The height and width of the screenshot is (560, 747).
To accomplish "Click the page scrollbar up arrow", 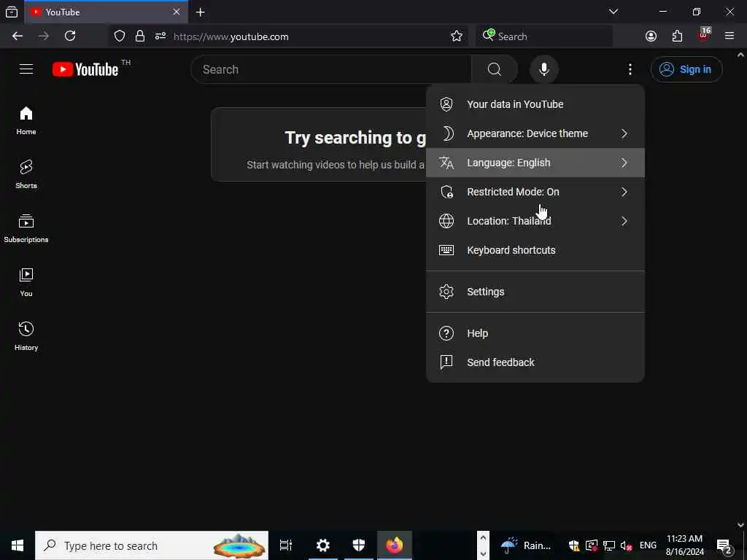I will [740, 55].
